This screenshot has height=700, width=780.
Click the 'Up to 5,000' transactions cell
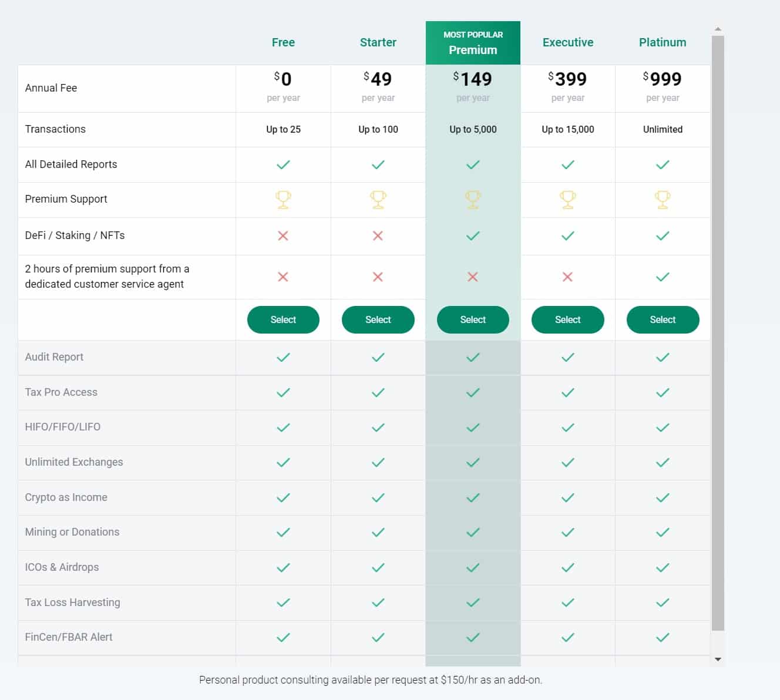coord(473,129)
